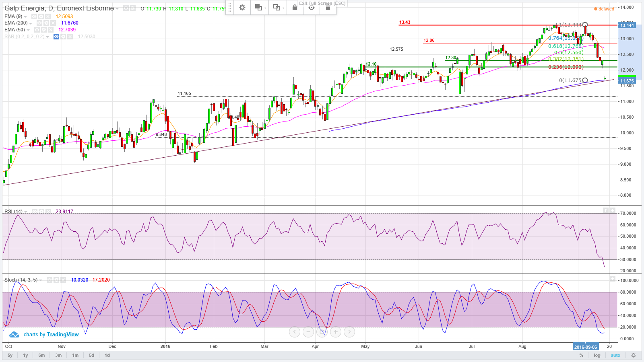Screen dimensions: 644x362
Task: Expand the Stoch (14, 3, 5) dropdown arrow
Action: pos(41,280)
